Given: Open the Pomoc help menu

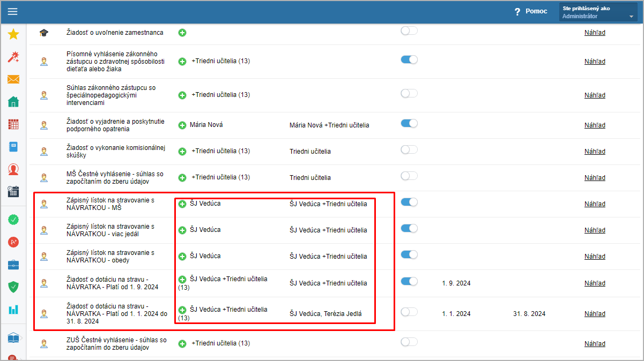Looking at the screenshot, I should point(530,11).
